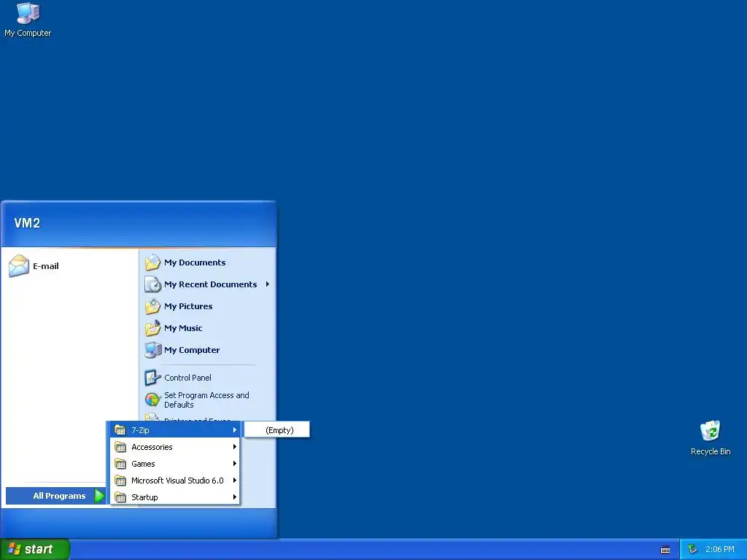
Task: Click the My Pictures folder icon
Action: point(152,306)
